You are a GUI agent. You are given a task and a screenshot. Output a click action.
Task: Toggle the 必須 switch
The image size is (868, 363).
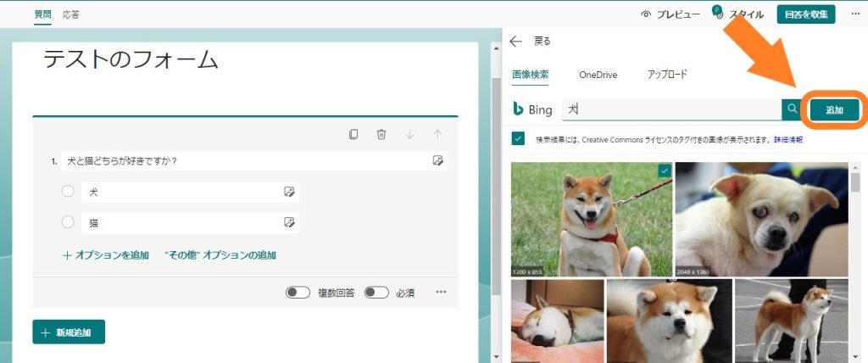click(376, 293)
